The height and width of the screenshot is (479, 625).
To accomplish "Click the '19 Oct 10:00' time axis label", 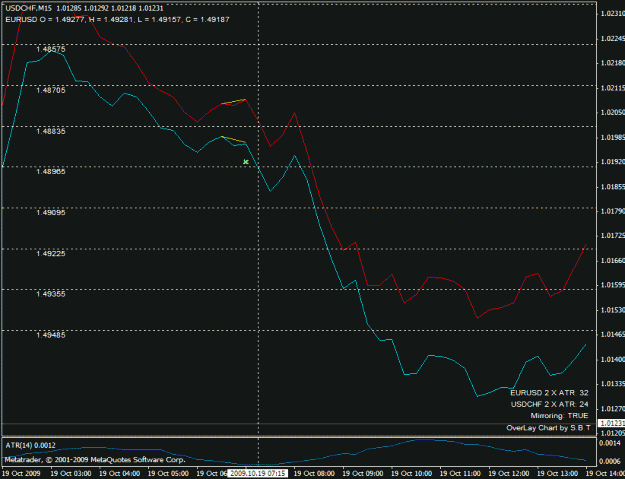I will click(x=411, y=473).
